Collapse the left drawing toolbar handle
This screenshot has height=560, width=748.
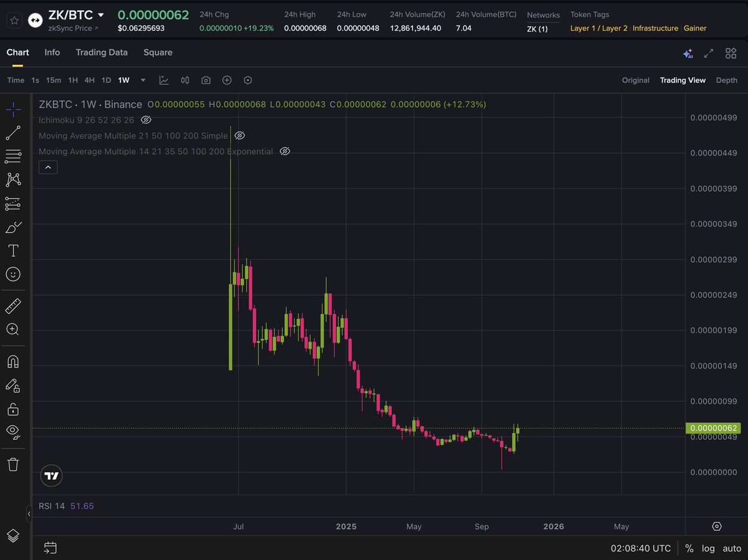coord(29,515)
